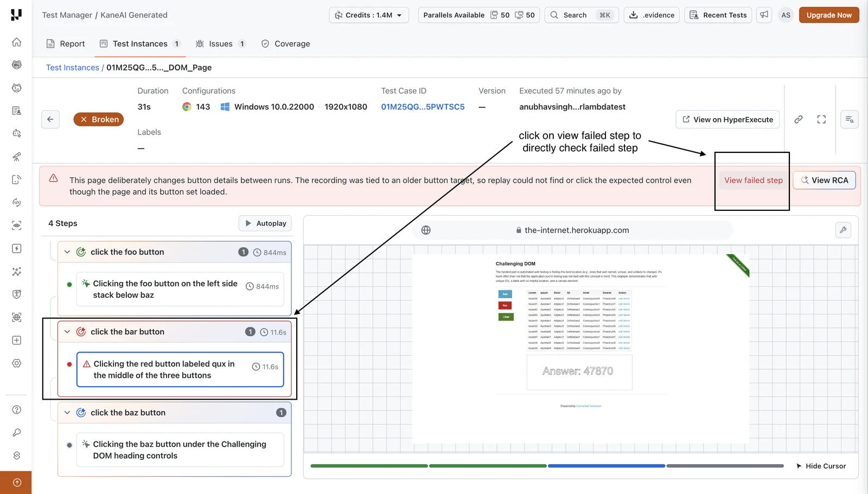Open Test Case ID link 01M25QG...5PWTSC5
This screenshot has height=494, width=868.
click(423, 107)
